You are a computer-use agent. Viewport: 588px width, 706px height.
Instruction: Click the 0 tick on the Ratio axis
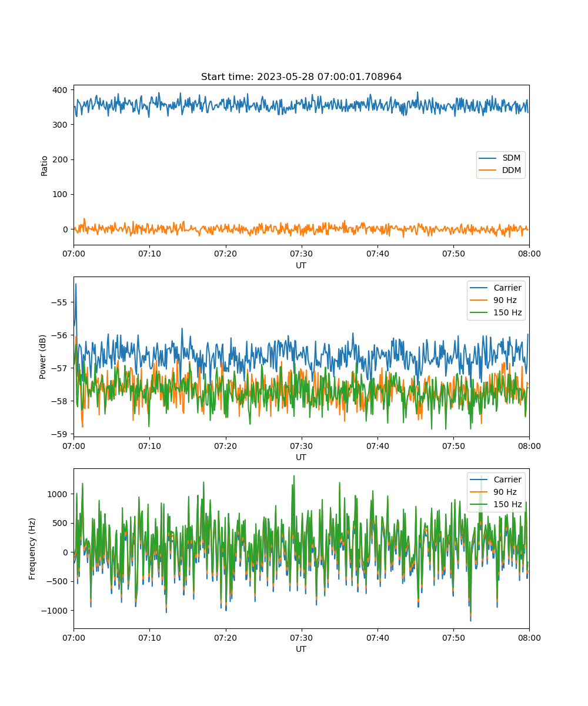(66, 229)
